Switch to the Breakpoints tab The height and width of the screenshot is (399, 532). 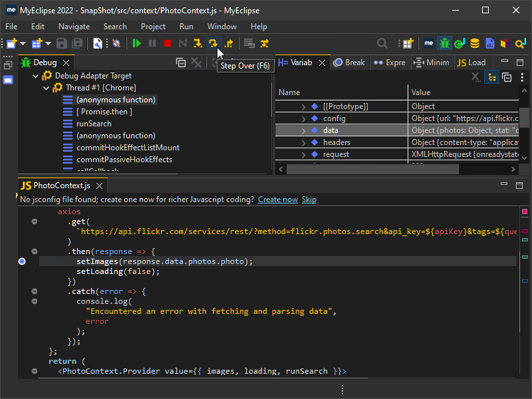tap(349, 63)
